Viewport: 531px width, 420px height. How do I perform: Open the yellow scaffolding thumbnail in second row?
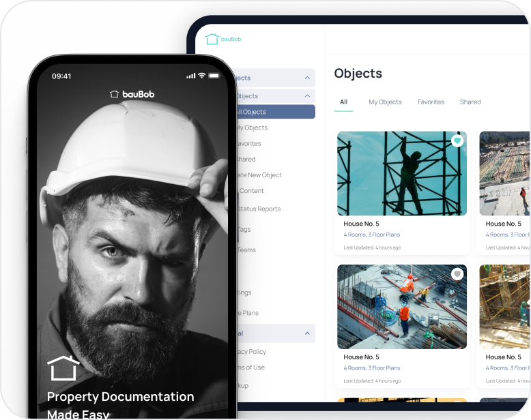point(504,307)
